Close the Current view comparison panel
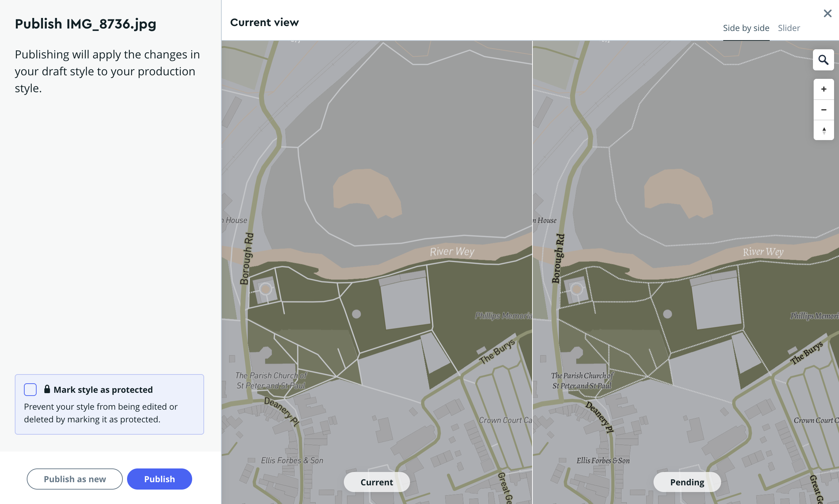Viewport: 839px width, 504px height. pos(827,13)
